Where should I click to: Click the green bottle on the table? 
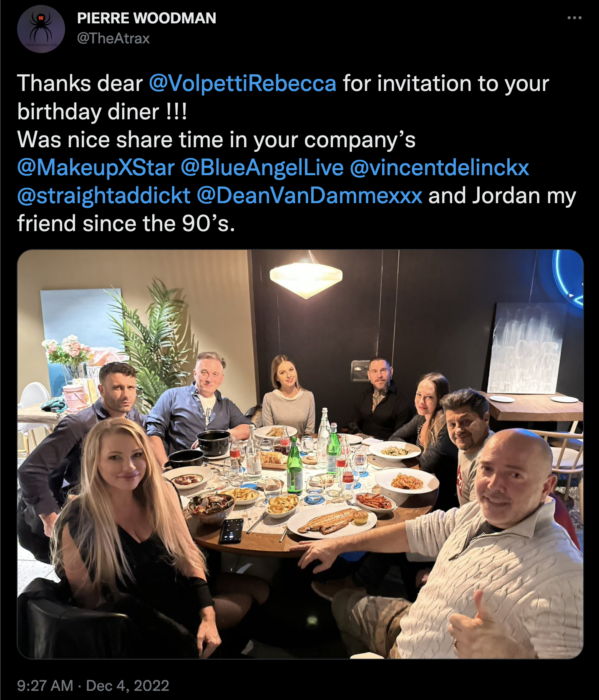coord(294,466)
